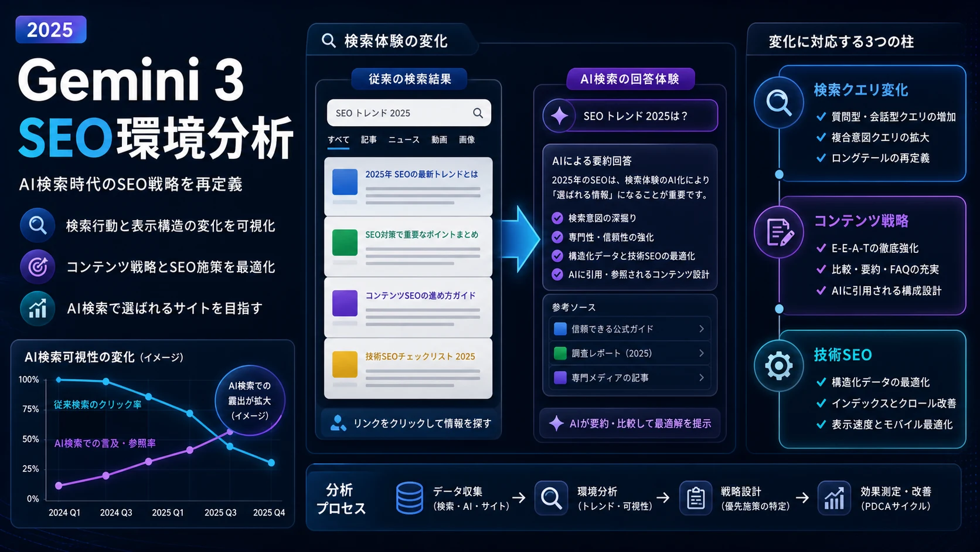Expand 信頼できる公式ガイド with its chevron
The image size is (980, 552).
click(702, 329)
